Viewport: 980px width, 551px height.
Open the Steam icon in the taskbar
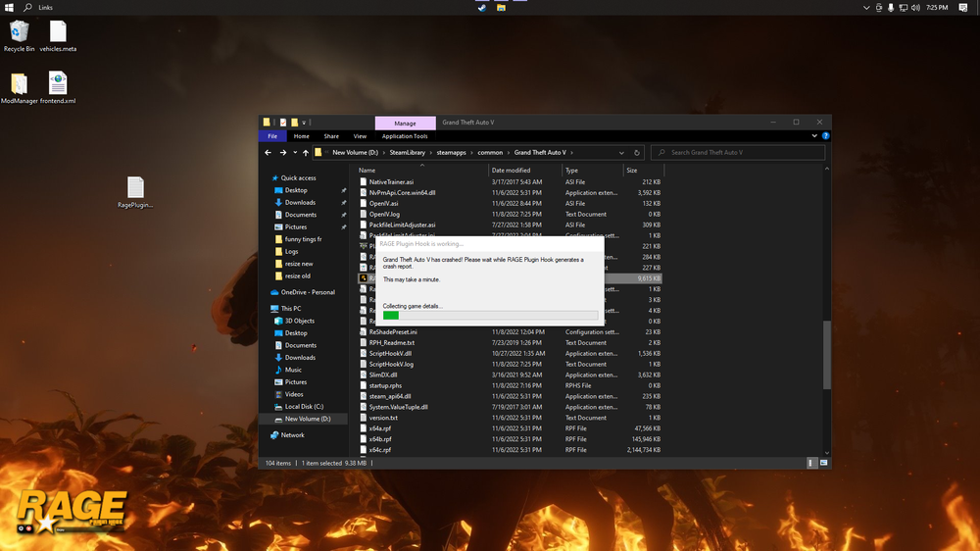482,7
